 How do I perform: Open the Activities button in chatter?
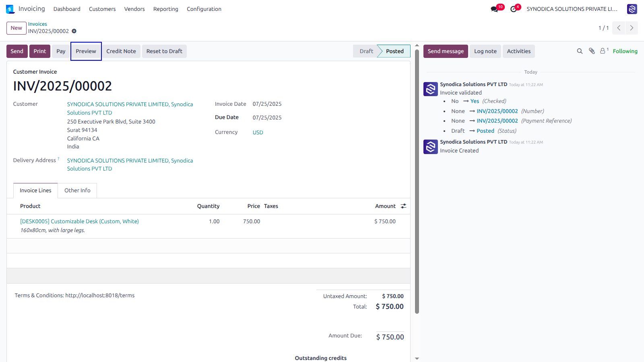point(519,51)
